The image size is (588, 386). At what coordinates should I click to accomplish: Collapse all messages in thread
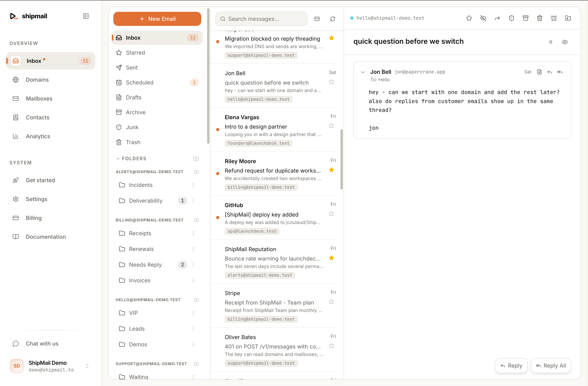click(551, 42)
